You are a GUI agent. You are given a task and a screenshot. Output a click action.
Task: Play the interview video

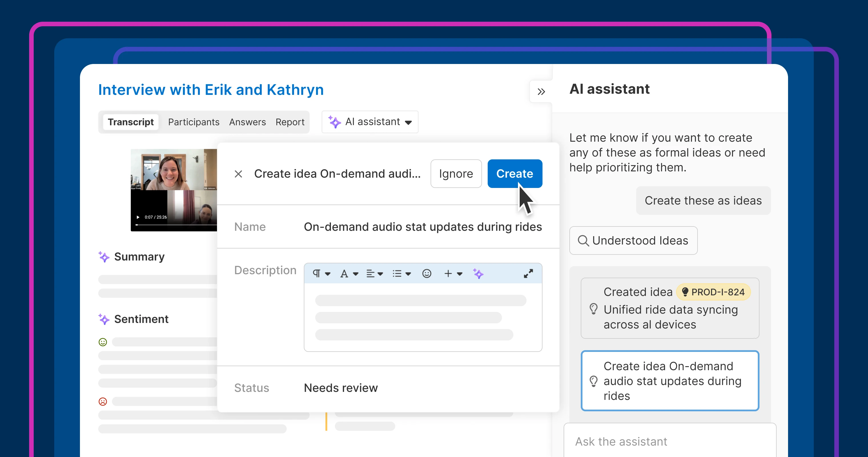pos(138,217)
